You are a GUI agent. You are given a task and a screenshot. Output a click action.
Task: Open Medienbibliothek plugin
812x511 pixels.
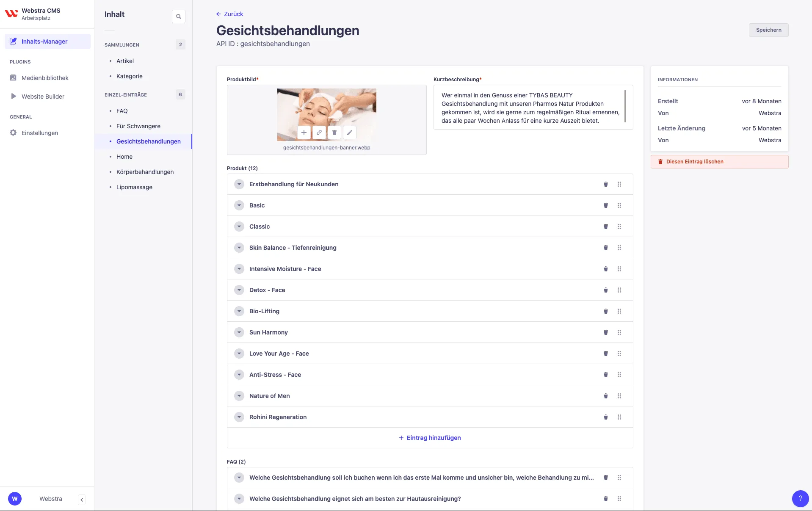point(45,78)
